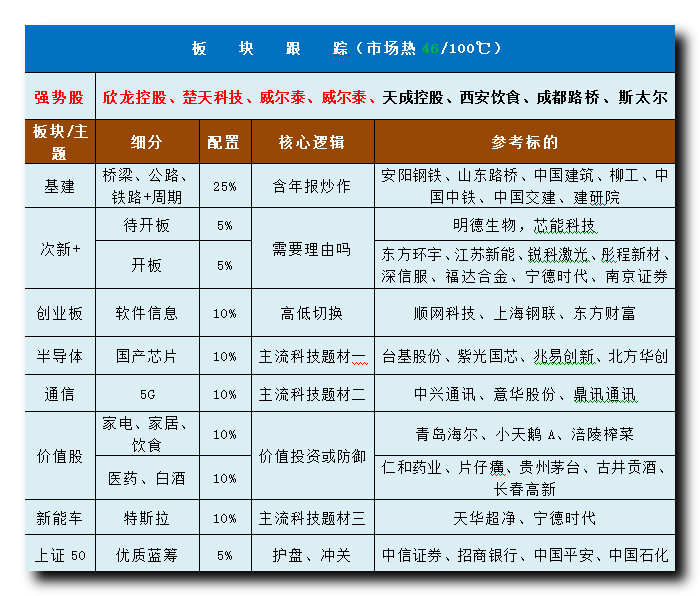
Task: Select the 优质蓝筹 subcategory cell
Action: click(x=146, y=554)
